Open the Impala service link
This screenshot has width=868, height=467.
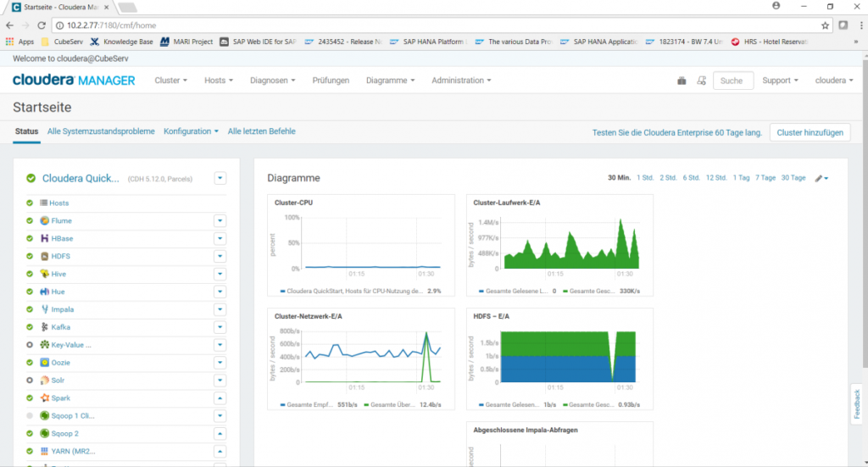(x=63, y=309)
